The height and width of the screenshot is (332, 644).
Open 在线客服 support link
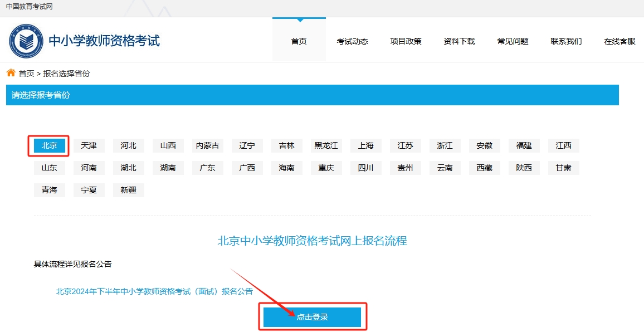619,41
